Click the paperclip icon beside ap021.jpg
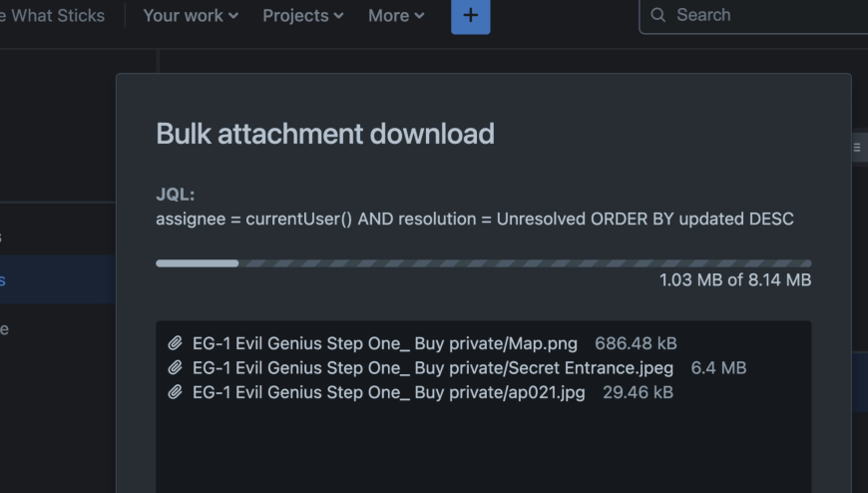868x493 pixels. pyautogui.click(x=175, y=392)
